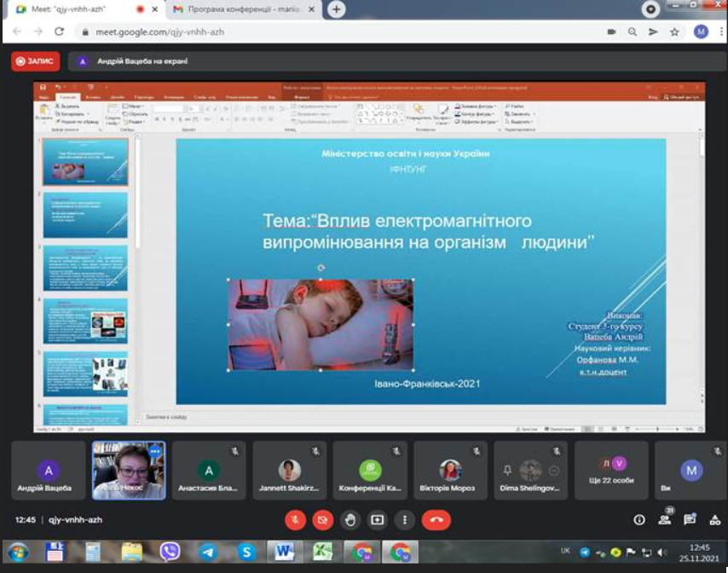The width and height of the screenshot is (728, 573).
Task: Select Вікторія Мороз participant tile
Action: pos(450,470)
